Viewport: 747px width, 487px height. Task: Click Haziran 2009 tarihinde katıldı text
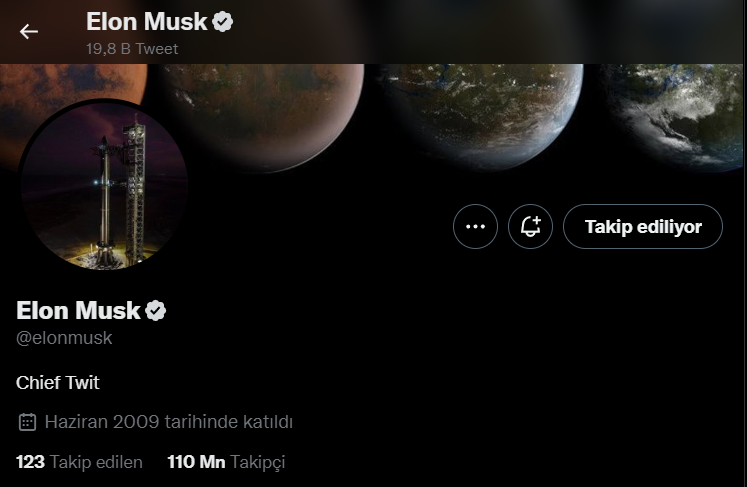tap(168, 422)
